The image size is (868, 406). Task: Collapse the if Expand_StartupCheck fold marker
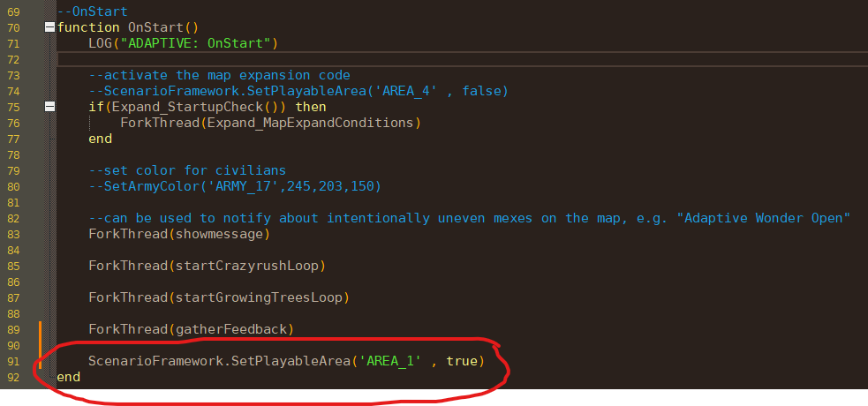coord(49,107)
